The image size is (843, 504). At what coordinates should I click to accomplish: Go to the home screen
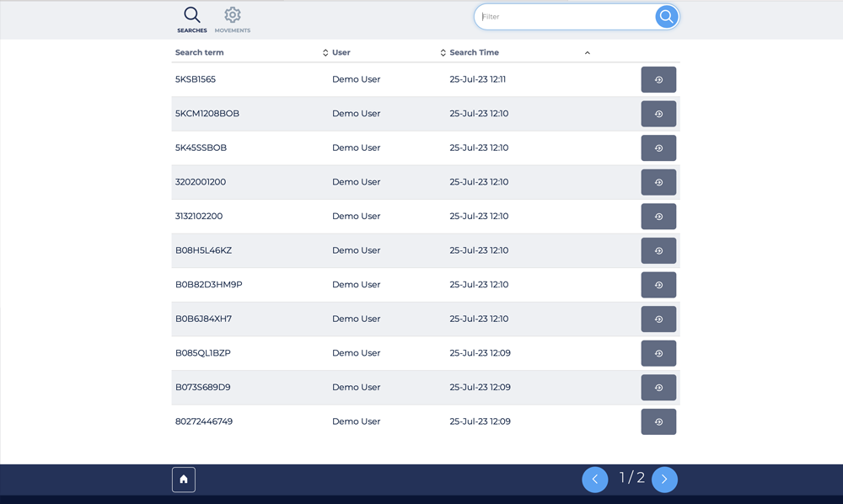pyautogui.click(x=184, y=480)
